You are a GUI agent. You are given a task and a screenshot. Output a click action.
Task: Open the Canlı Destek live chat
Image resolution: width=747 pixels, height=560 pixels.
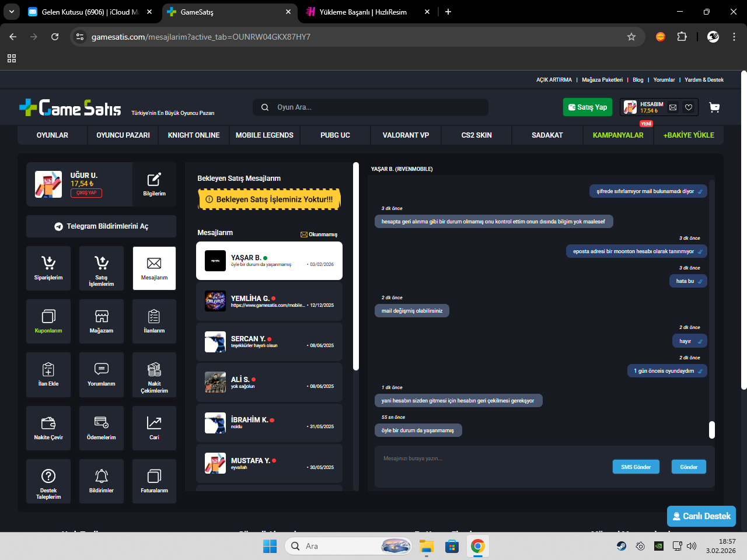(x=701, y=516)
